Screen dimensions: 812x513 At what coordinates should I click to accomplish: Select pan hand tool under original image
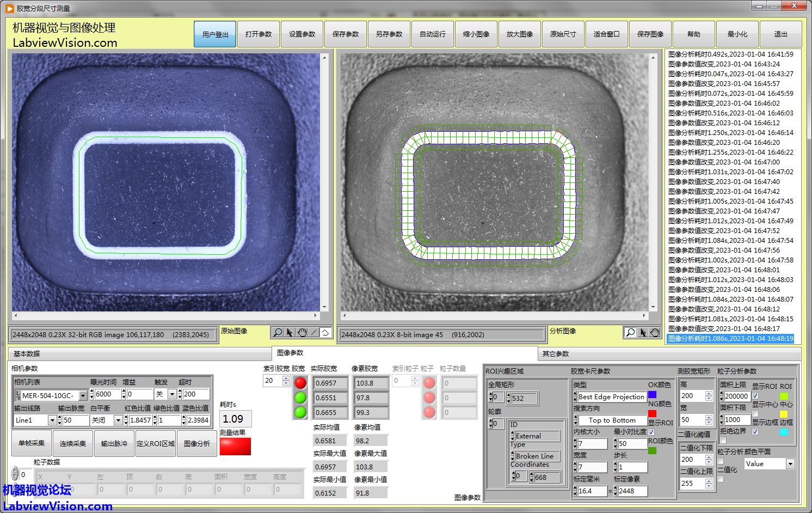tap(302, 332)
